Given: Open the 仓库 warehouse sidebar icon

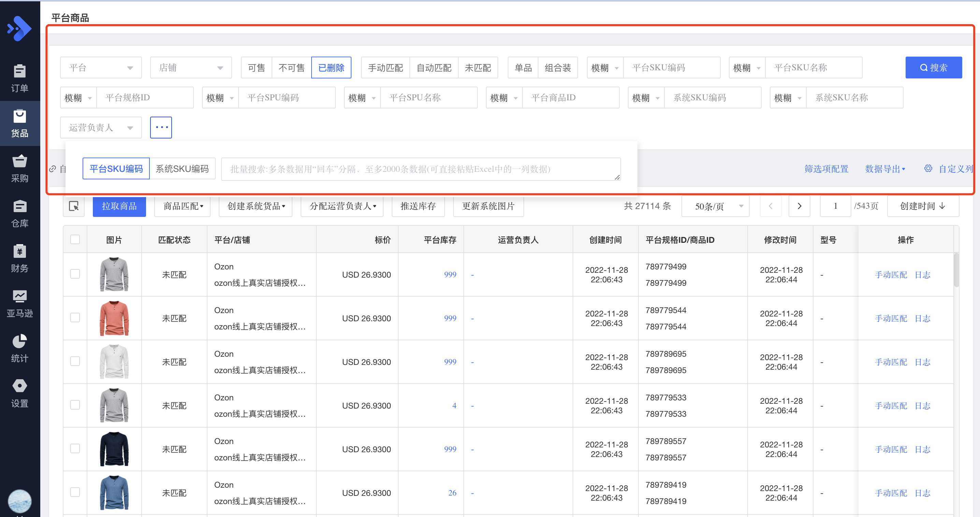Looking at the screenshot, I should pyautogui.click(x=20, y=213).
